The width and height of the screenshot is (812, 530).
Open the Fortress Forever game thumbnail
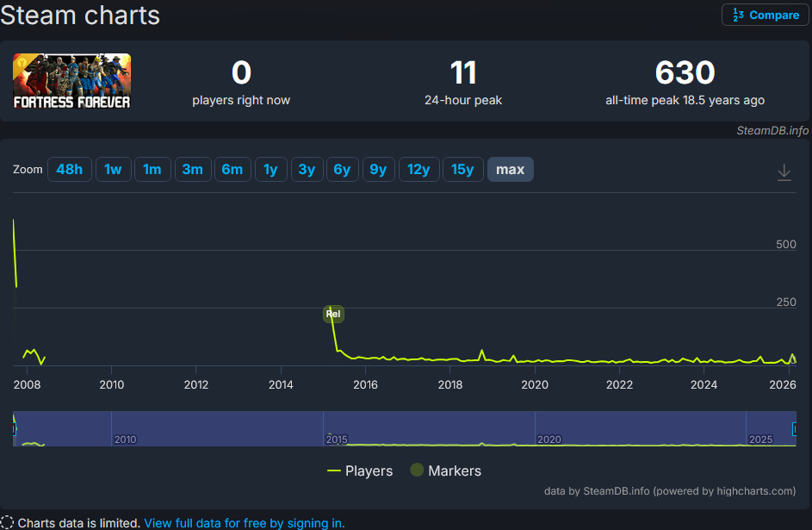click(x=72, y=81)
